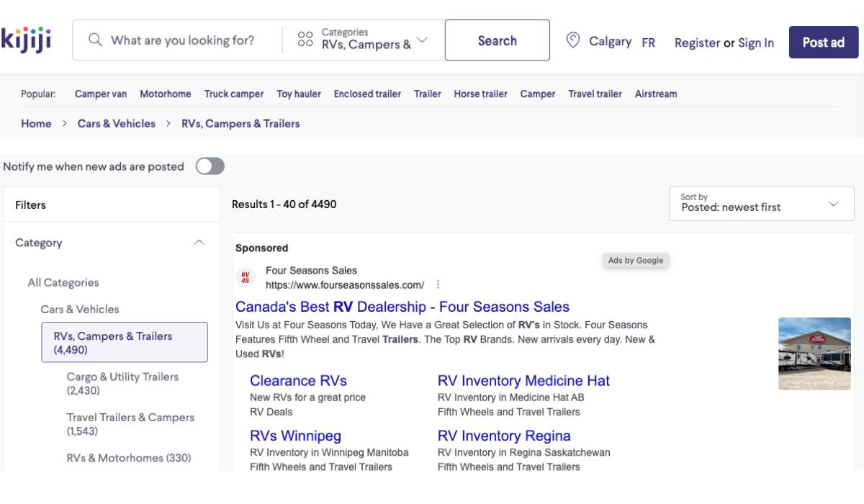Image resolution: width=864 pixels, height=504 pixels.
Task: Click the Post ad button
Action: pyautogui.click(x=824, y=42)
